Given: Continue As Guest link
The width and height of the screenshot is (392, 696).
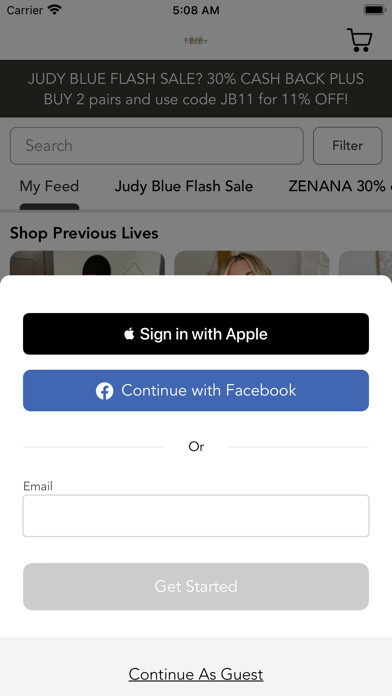Looking at the screenshot, I should tap(196, 674).
